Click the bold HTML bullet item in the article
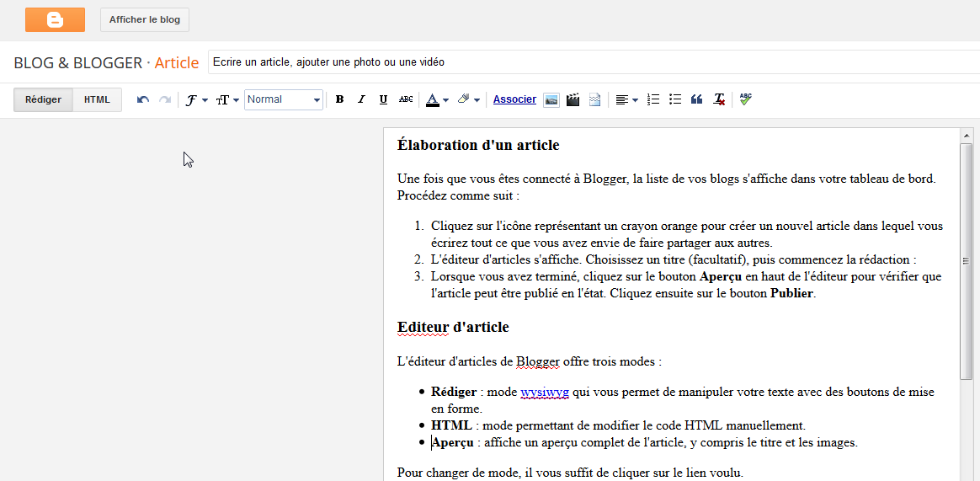This screenshot has height=481, width=980. point(451,426)
